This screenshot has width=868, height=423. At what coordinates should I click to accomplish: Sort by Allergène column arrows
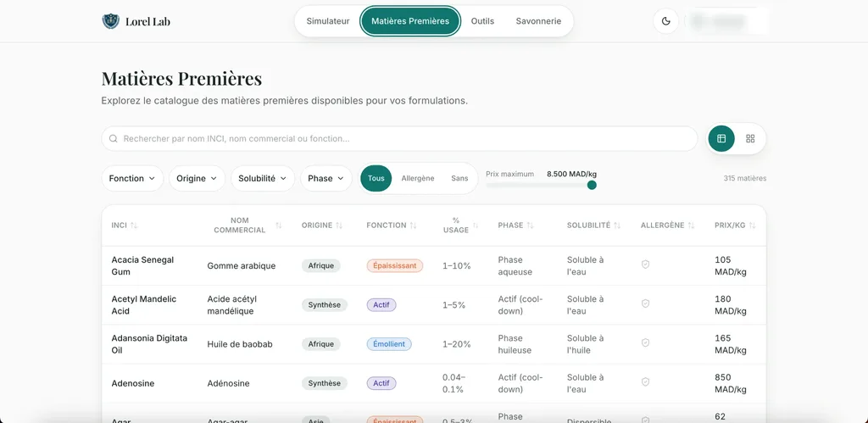point(691,225)
